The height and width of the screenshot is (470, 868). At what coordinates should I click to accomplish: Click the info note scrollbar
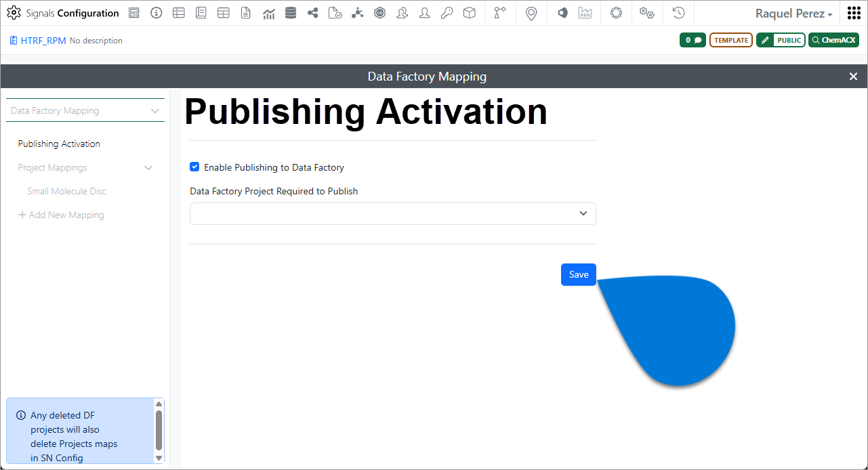click(x=159, y=431)
